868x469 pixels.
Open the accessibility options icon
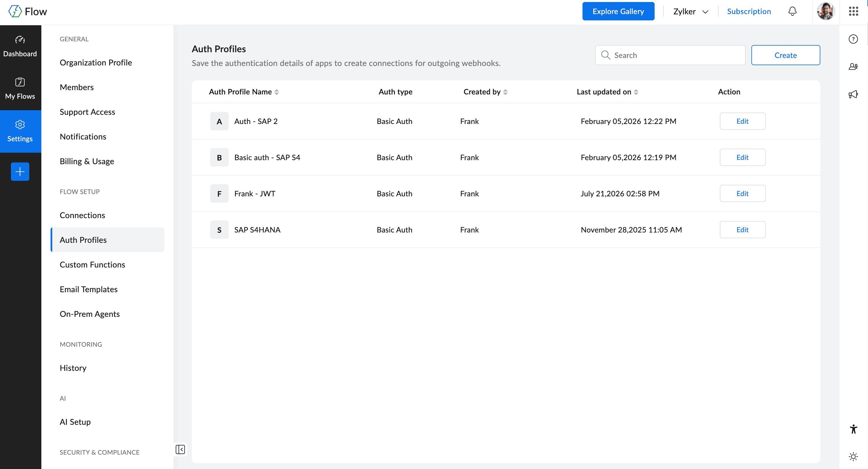853,429
